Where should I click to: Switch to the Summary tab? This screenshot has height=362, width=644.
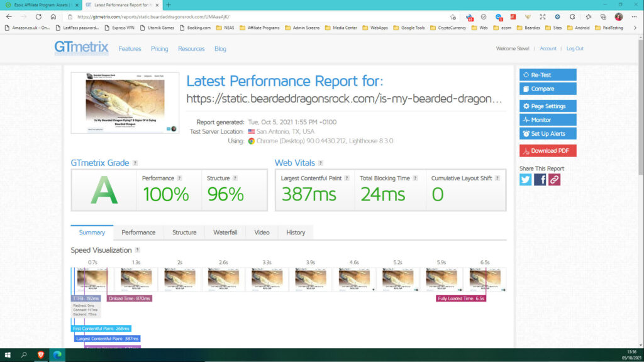[92, 233]
